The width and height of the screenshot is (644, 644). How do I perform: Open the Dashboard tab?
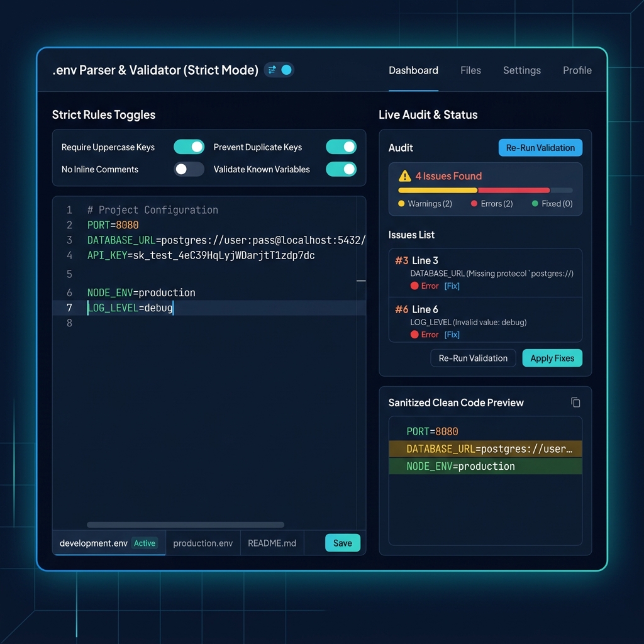pos(413,70)
